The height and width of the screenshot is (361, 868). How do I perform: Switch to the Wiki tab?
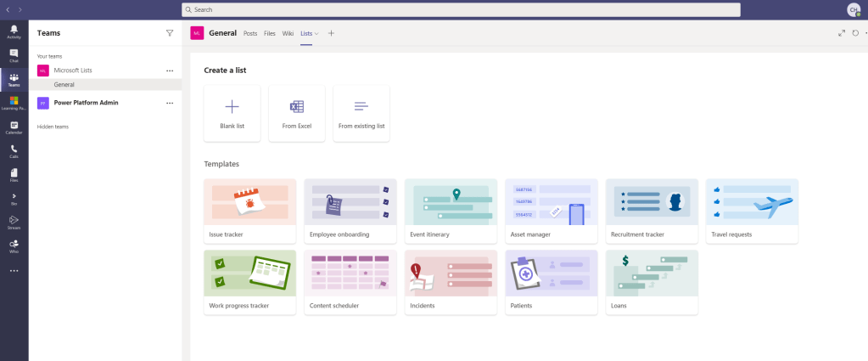[288, 33]
